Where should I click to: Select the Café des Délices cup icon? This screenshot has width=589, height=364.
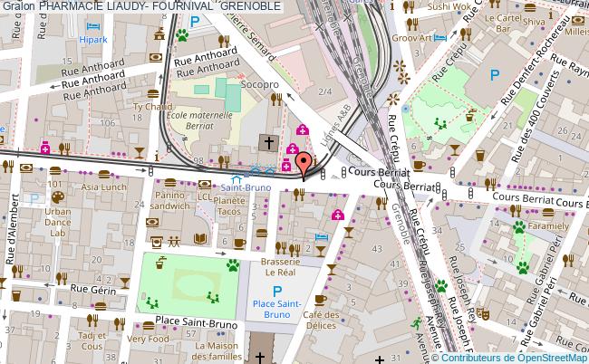coord(321,300)
